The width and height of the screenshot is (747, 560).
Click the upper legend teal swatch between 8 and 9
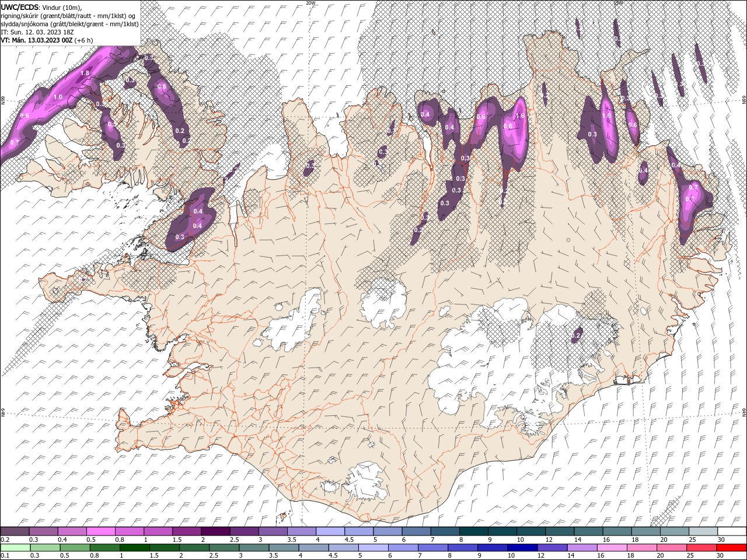click(474, 531)
